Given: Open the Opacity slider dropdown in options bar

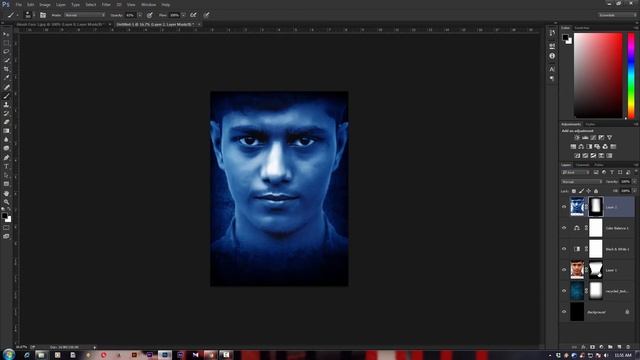Looking at the screenshot, I should click(x=140, y=15).
